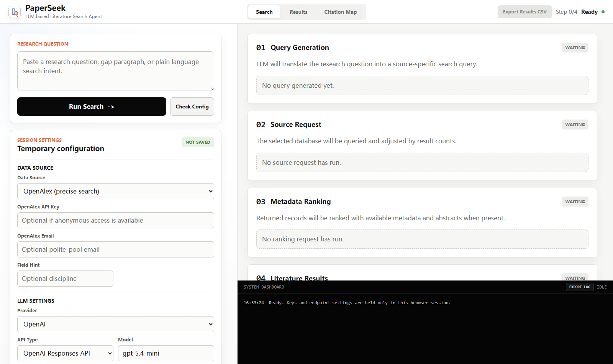Click the Query Generation WAITING badge
This screenshot has width=613, height=364.
[x=575, y=48]
